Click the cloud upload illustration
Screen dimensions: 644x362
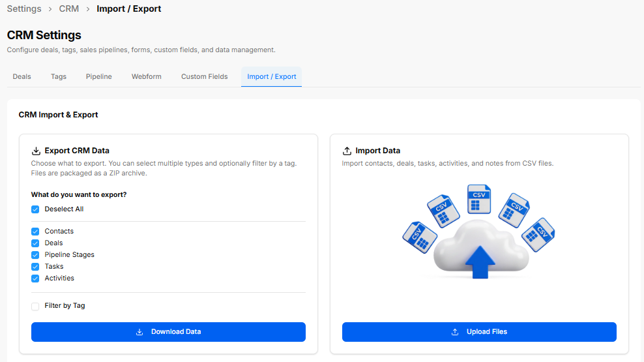[x=479, y=232]
